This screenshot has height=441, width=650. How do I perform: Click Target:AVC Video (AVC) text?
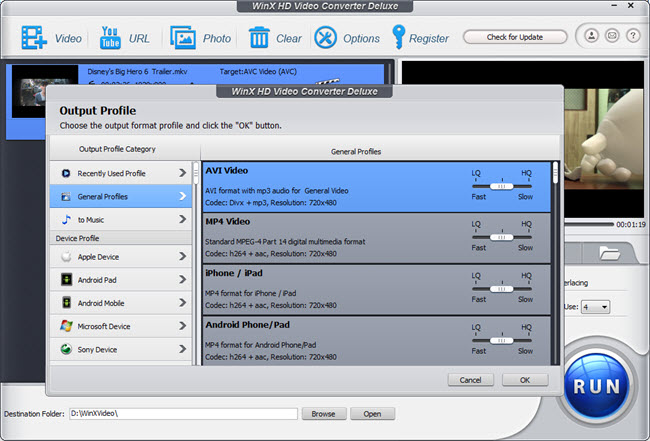(x=258, y=71)
